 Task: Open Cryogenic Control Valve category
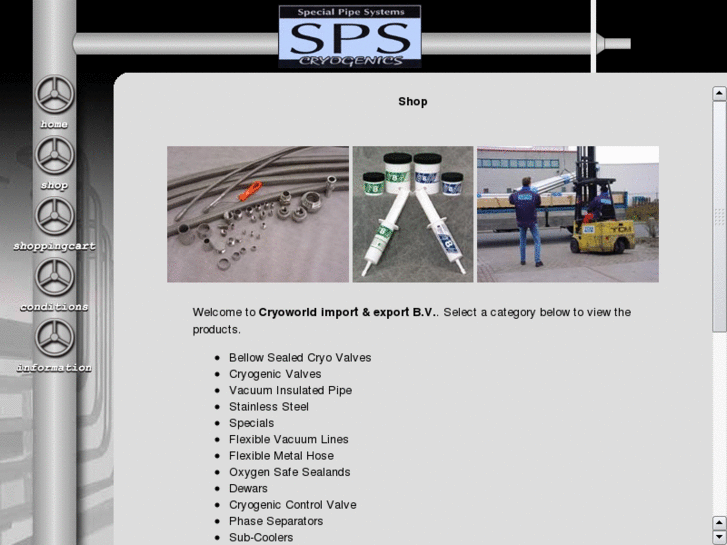pyautogui.click(x=293, y=505)
